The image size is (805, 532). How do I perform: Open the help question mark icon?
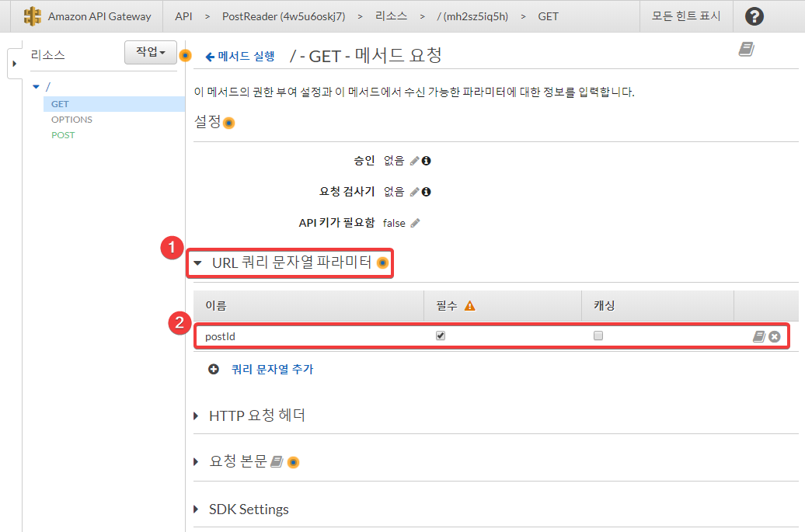point(754,16)
